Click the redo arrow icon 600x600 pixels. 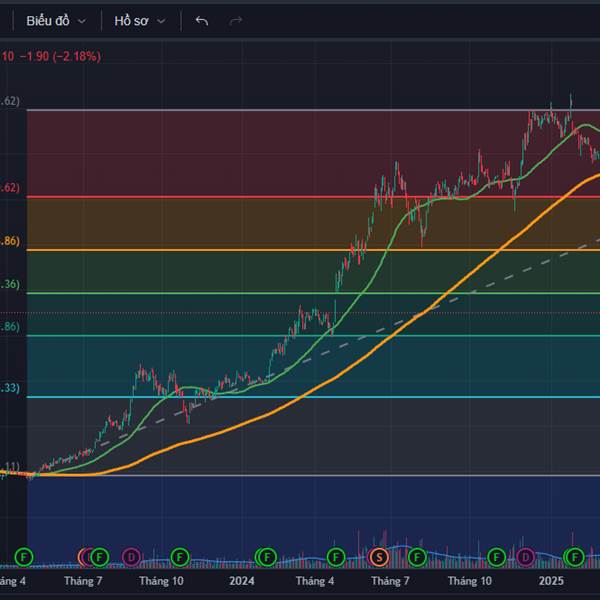(236, 20)
